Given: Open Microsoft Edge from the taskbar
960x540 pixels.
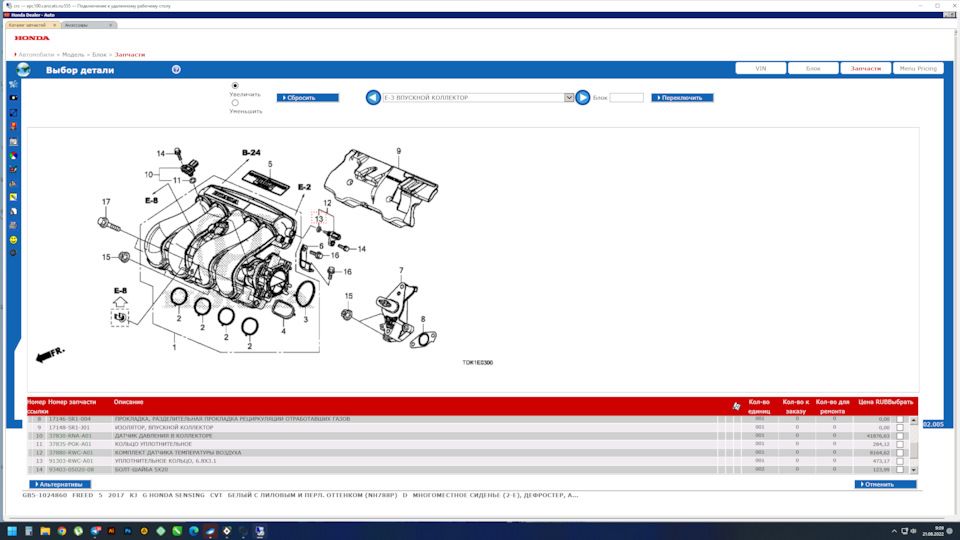Looking at the screenshot, I should click(193, 531).
